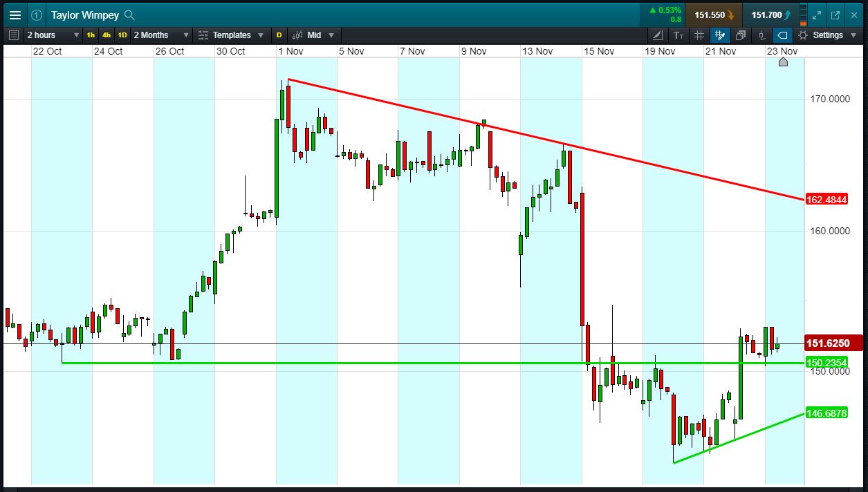Click the grey time-axis marker under 23 Nov
Image resolution: width=868 pixels, height=492 pixels.
click(783, 62)
